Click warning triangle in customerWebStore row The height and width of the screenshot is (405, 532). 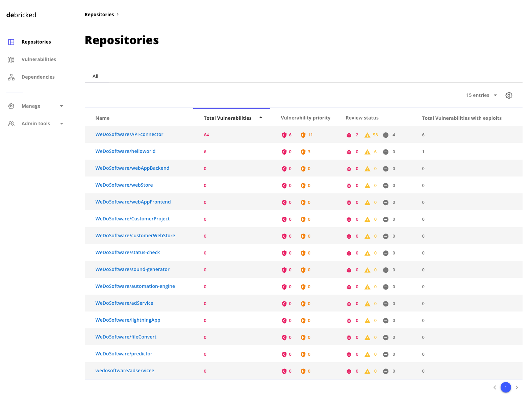(x=367, y=236)
